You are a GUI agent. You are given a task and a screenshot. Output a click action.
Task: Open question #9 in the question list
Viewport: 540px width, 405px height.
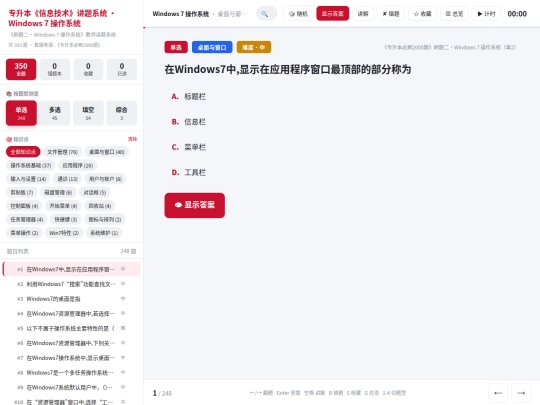pyautogui.click(x=72, y=387)
